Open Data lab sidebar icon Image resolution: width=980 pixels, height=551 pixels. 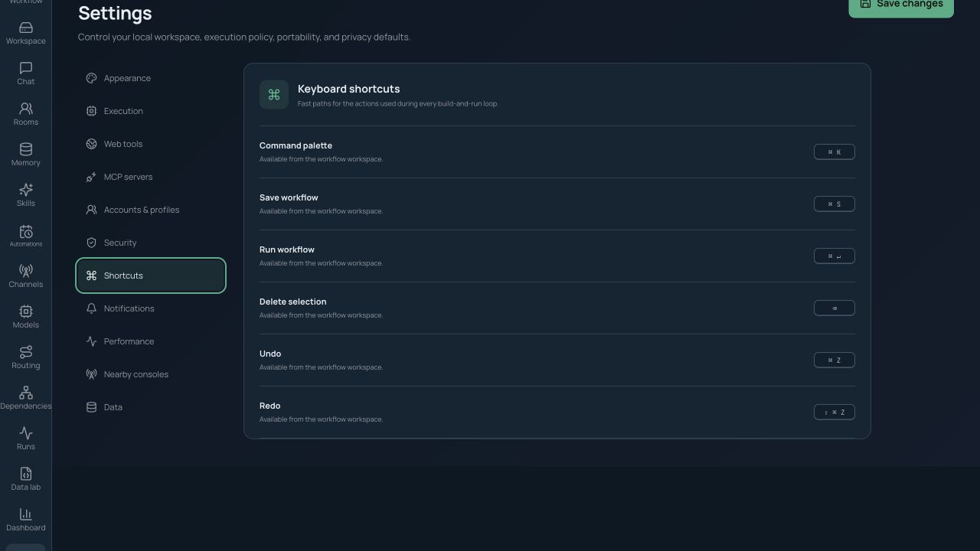[25, 480]
